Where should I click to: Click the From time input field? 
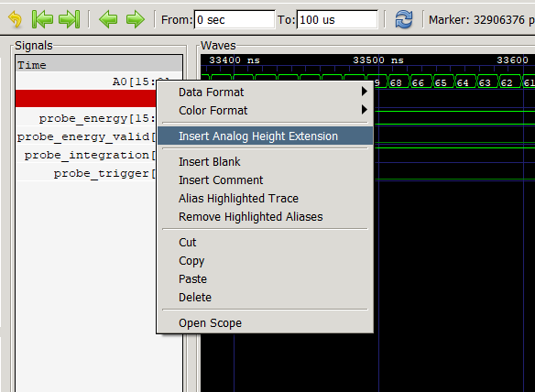[235, 20]
